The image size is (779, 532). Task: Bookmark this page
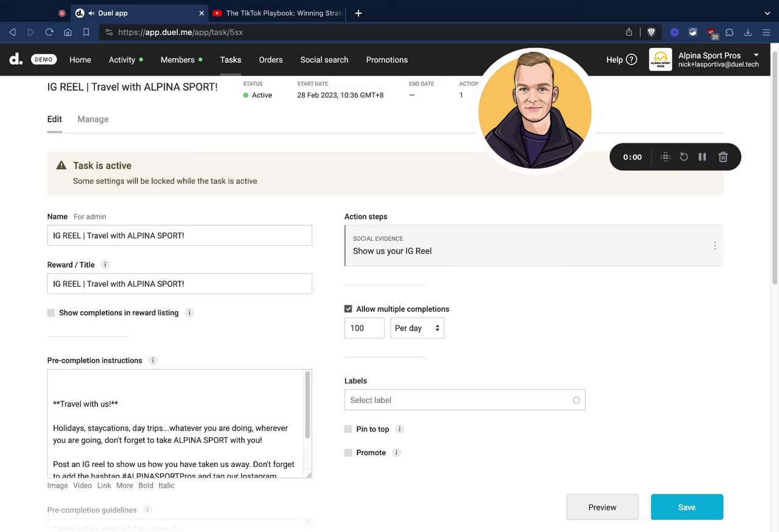(86, 32)
